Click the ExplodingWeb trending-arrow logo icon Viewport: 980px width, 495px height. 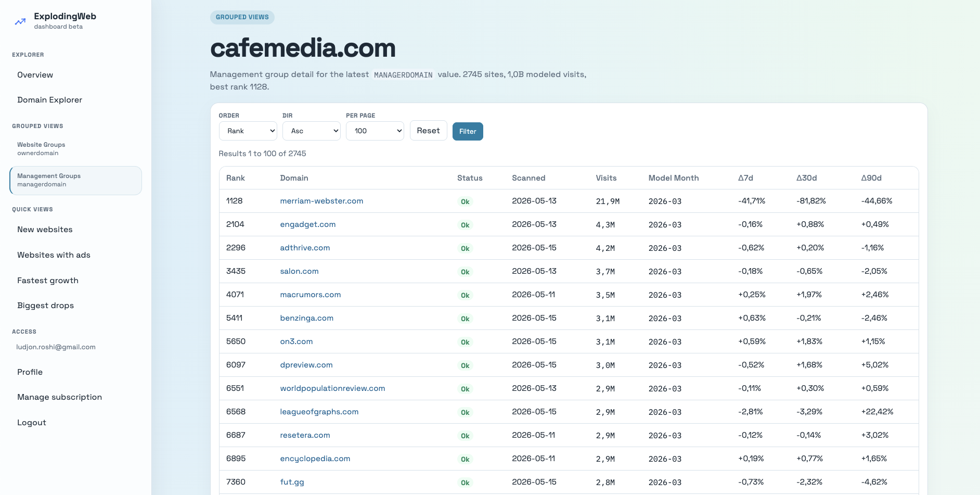tap(20, 22)
